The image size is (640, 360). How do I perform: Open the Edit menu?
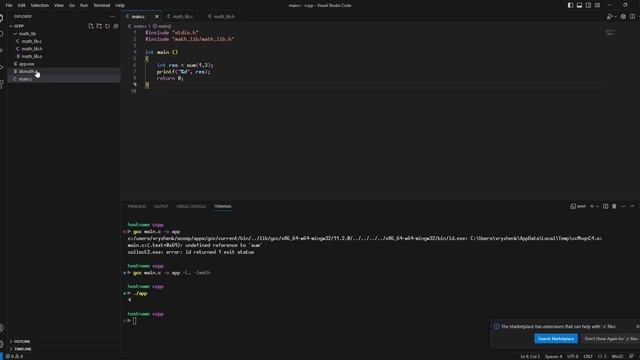(21, 5)
